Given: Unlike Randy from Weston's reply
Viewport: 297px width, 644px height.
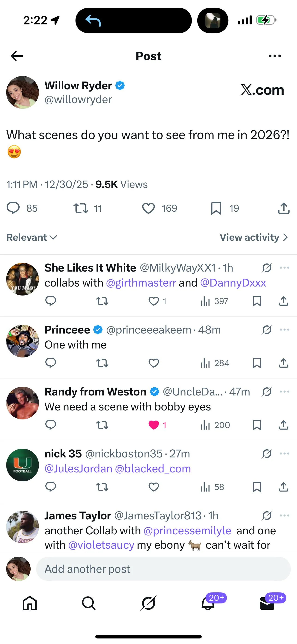Looking at the screenshot, I should [154, 425].
